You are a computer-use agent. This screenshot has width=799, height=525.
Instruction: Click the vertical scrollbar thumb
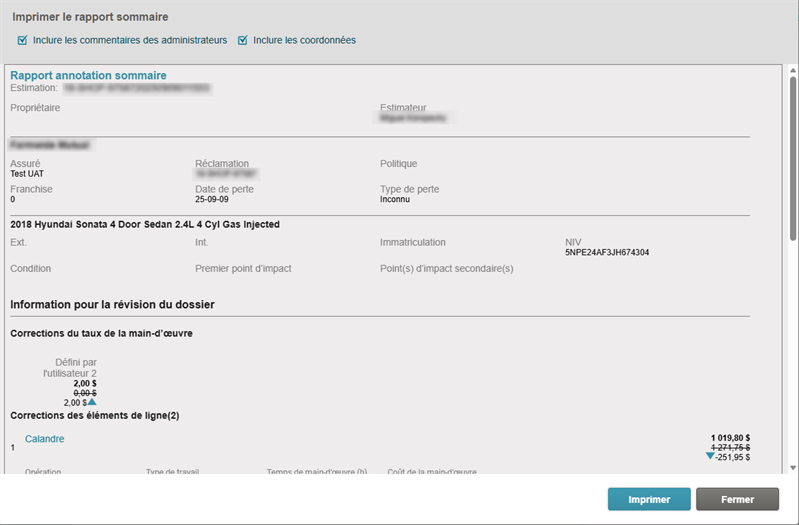click(x=792, y=160)
